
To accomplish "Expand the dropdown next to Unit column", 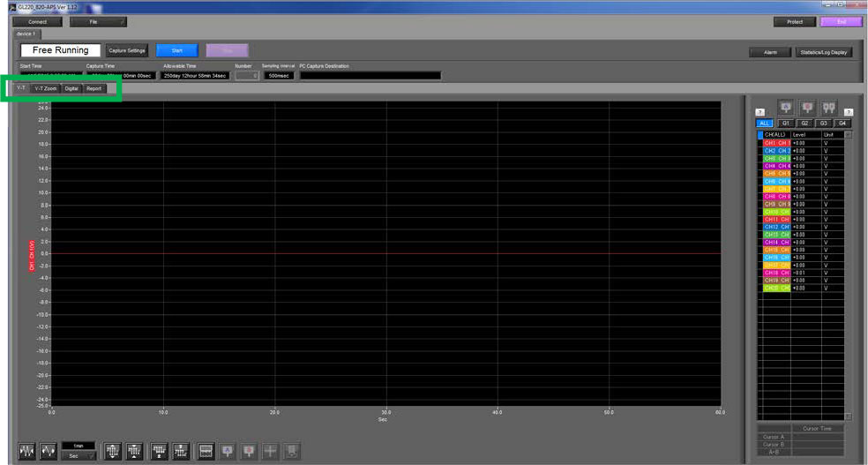I will [848, 134].
